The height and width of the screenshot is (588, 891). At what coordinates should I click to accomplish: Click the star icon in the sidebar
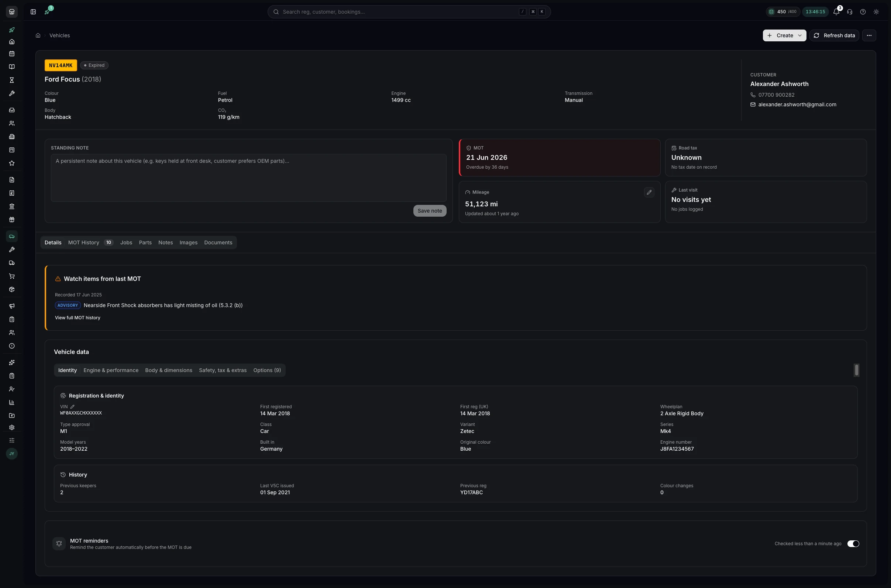point(11,163)
